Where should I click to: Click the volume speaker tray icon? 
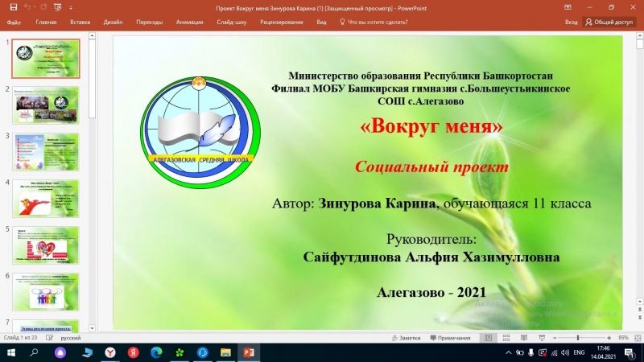[x=565, y=352]
